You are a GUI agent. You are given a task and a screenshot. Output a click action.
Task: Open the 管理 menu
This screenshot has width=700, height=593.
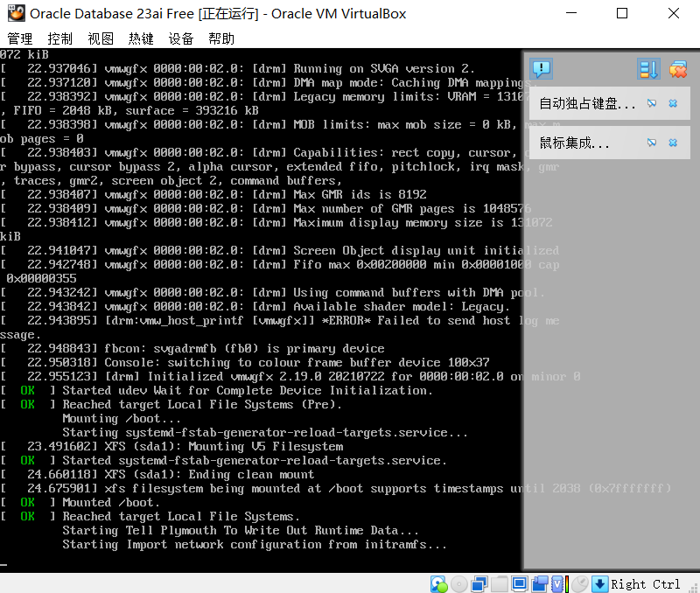click(20, 38)
